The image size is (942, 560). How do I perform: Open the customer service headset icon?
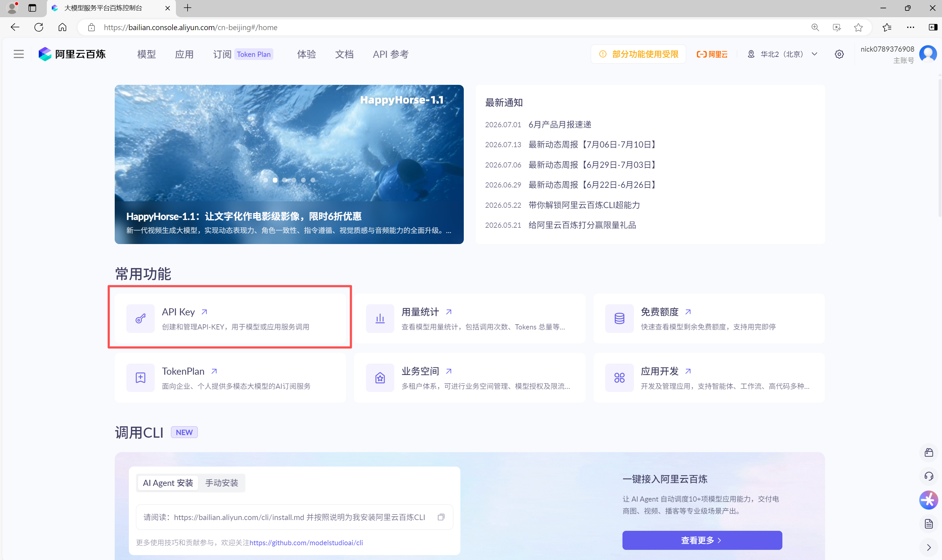[928, 476]
